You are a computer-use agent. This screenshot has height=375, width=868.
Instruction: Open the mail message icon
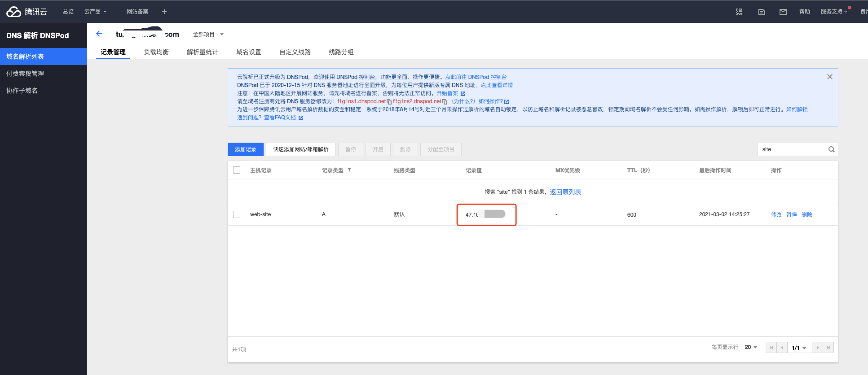tap(783, 12)
